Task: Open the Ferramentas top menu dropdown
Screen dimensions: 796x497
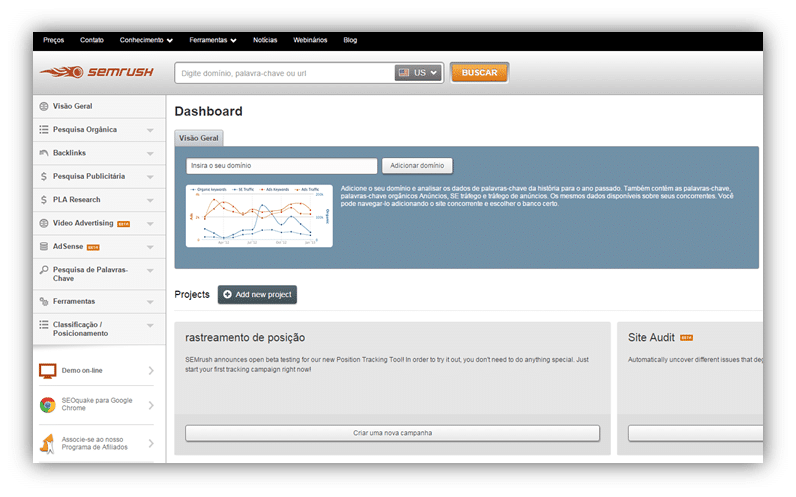Action: [213, 40]
